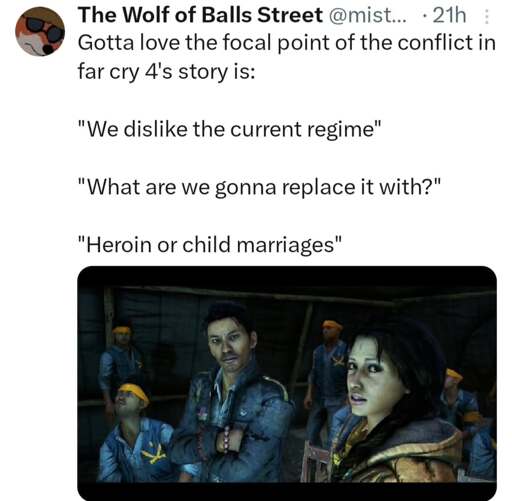This screenshot has width=512, height=501.
Task: Click the @mist... username handle
Action: click(x=368, y=15)
